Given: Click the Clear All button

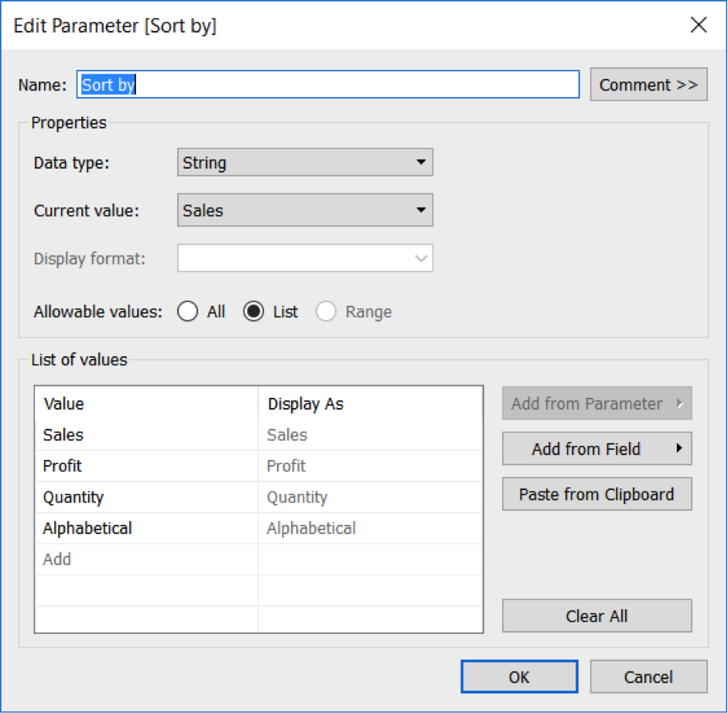Looking at the screenshot, I should pos(597,616).
